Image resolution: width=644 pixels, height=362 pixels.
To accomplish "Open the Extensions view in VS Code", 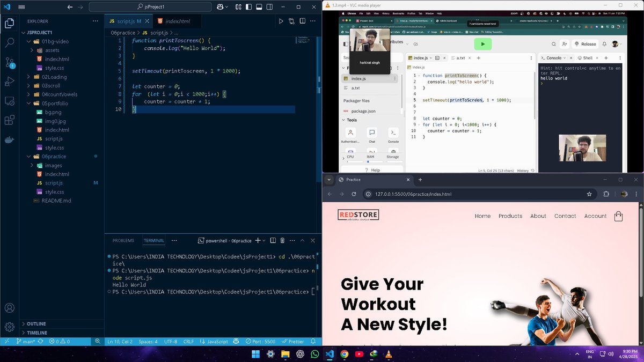I will [9, 120].
